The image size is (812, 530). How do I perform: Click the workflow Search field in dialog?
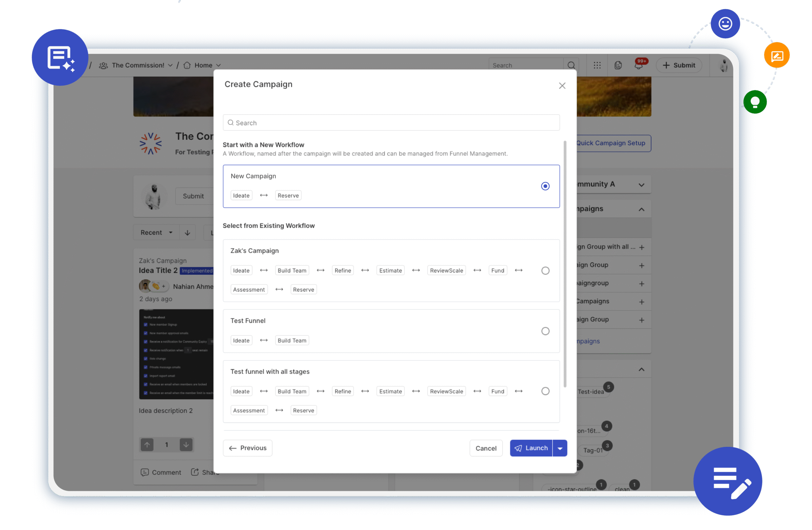391,123
